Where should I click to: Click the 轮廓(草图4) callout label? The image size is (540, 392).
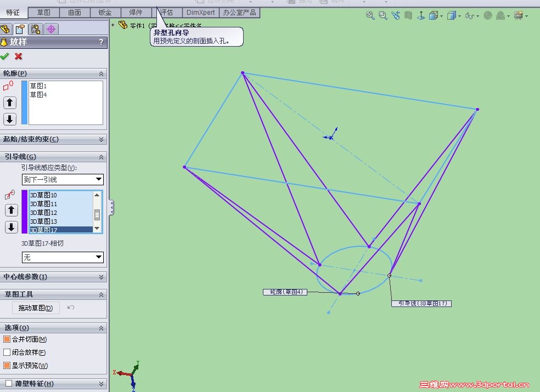285,292
